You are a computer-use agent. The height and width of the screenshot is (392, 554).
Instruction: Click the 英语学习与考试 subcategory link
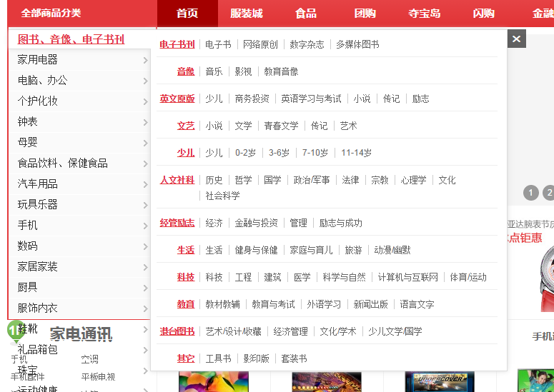pyautogui.click(x=311, y=99)
